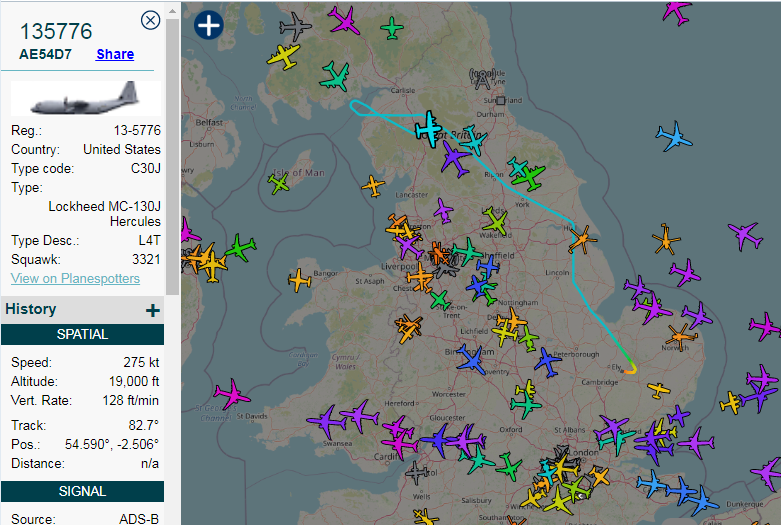Image resolution: width=781 pixels, height=525 pixels.
Task: Click the SPATIAL section header
Action: [x=82, y=334]
